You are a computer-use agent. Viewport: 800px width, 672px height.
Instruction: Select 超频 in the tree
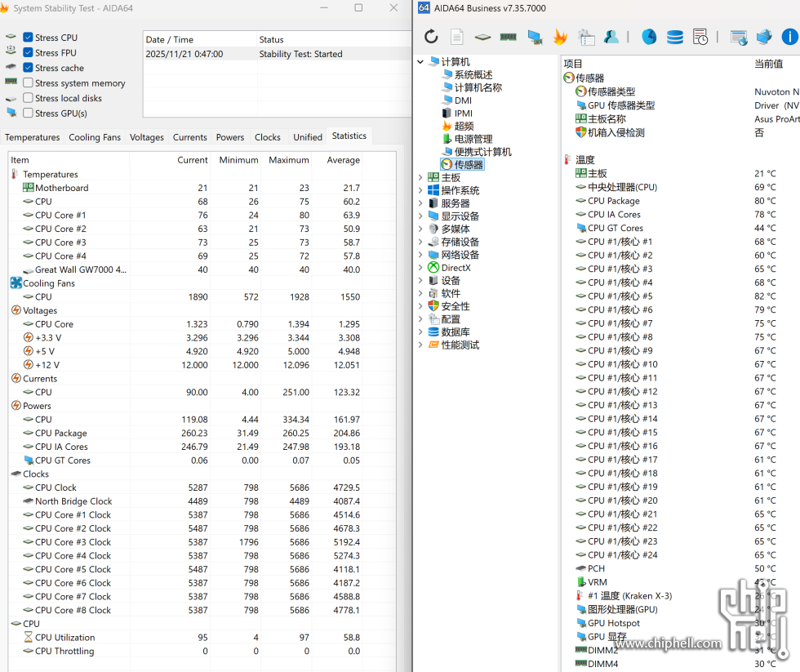[x=464, y=127]
